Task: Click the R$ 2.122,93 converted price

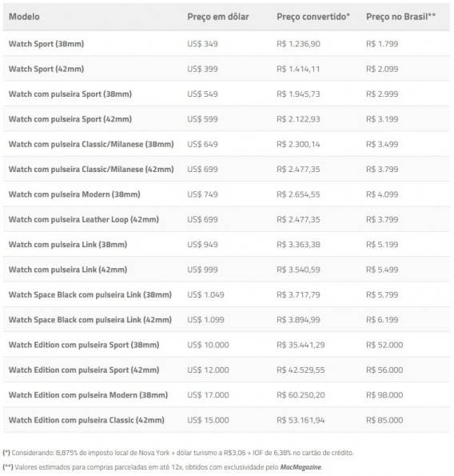Action: coord(298,119)
